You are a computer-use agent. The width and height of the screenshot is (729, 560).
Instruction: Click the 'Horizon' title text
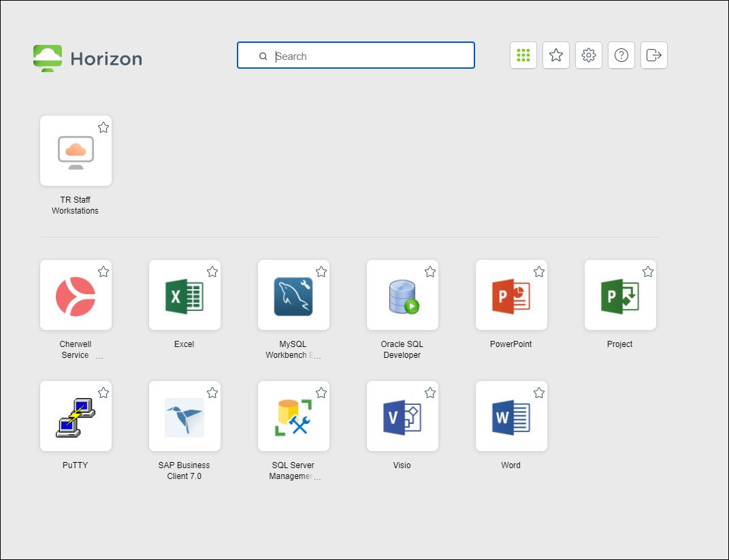pos(106,59)
